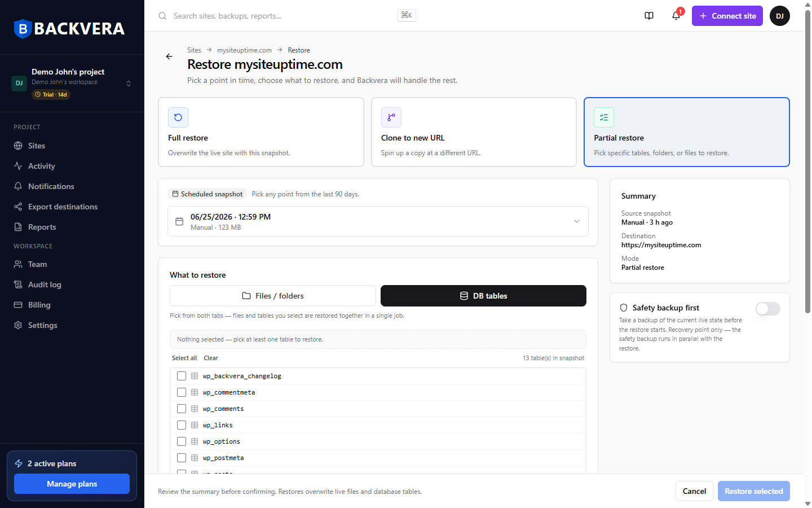The width and height of the screenshot is (812, 508).
Task: Click the table icon beside wp_postmeta
Action: 195,458
